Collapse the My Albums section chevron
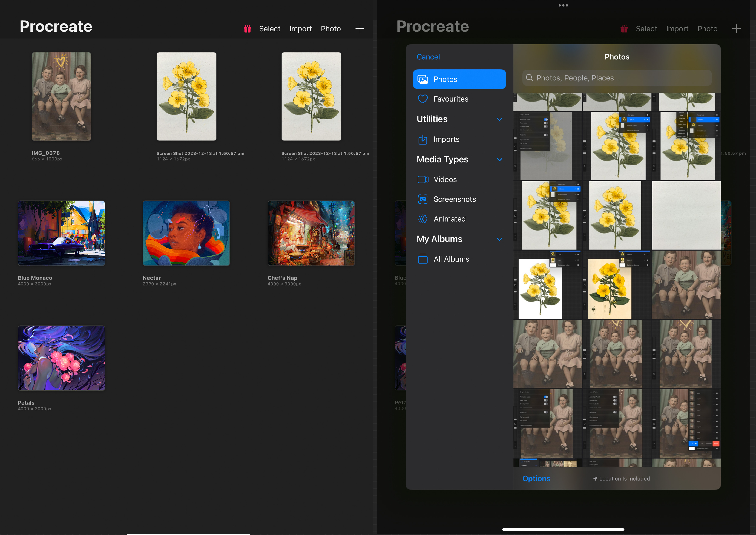 tap(499, 239)
